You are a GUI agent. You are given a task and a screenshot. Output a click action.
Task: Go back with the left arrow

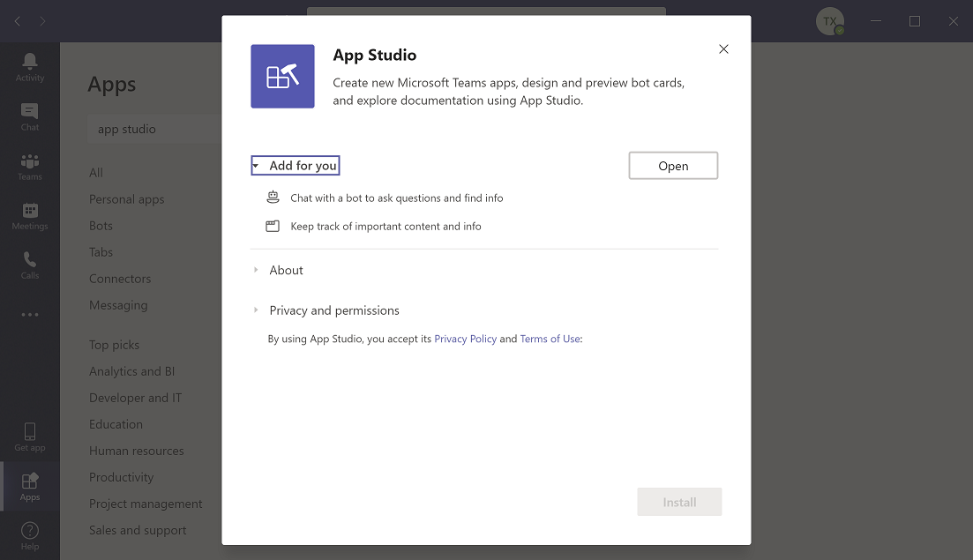[18, 21]
